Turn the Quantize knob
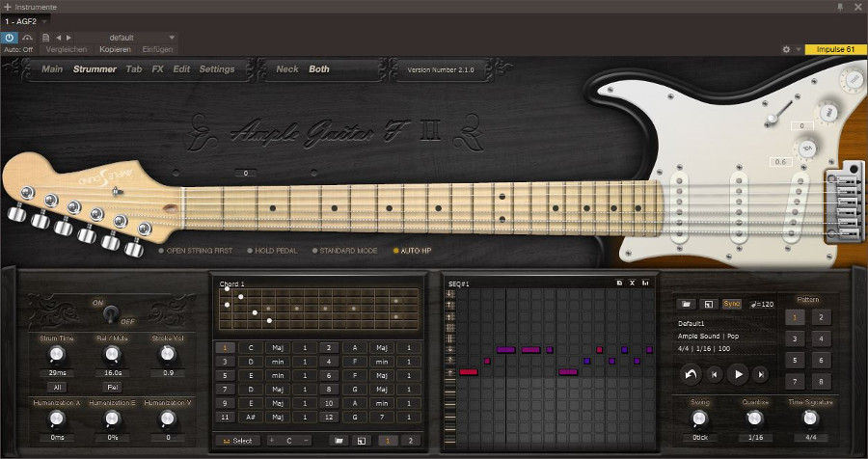This screenshot has height=459, width=868. (x=755, y=418)
